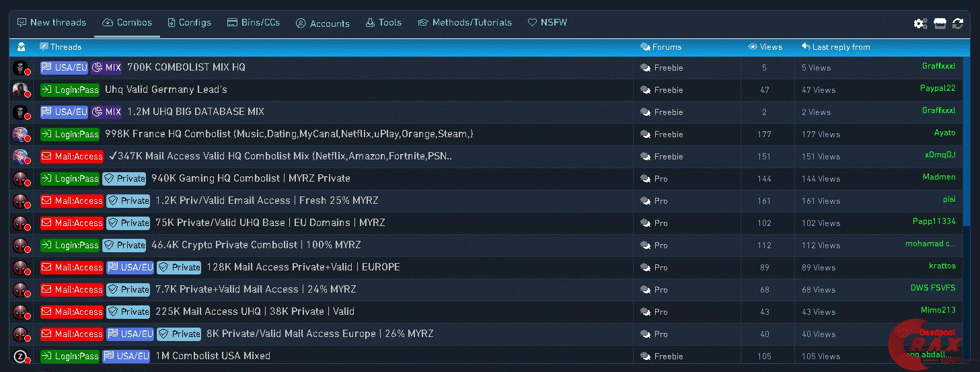This screenshot has height=372, width=980.
Task: Open the Paypal22 user profile link
Action: (938, 88)
